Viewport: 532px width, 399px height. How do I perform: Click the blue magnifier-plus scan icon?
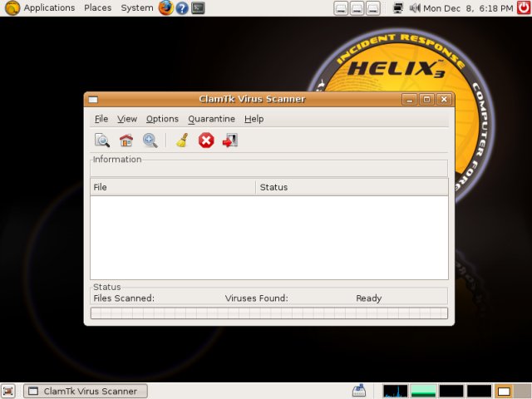click(x=150, y=140)
